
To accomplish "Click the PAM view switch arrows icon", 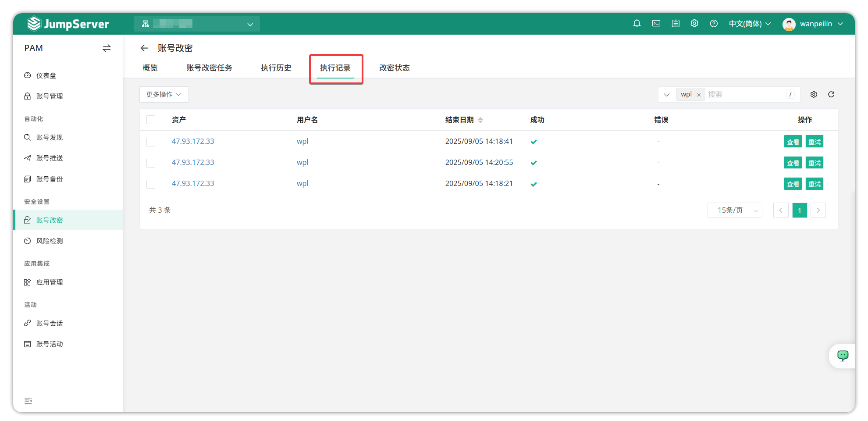I will [x=107, y=48].
